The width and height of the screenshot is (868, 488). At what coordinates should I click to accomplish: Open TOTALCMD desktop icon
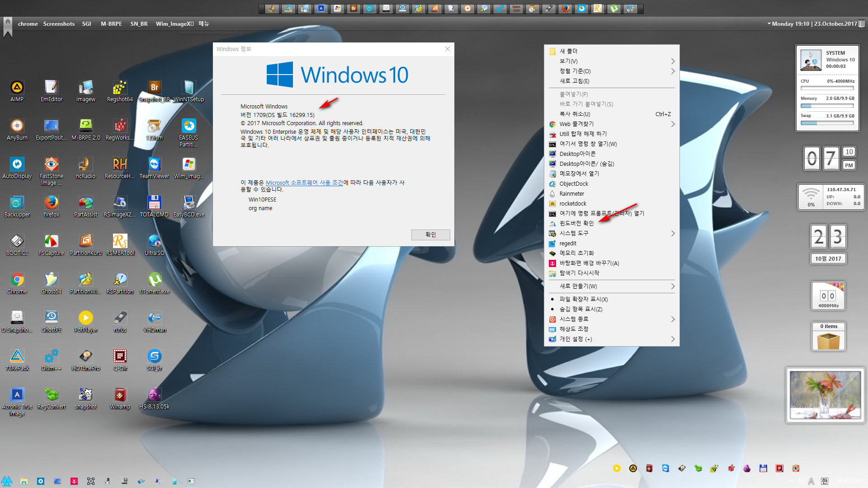[x=154, y=206]
